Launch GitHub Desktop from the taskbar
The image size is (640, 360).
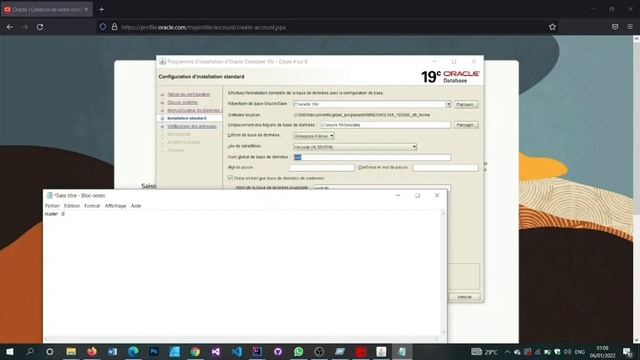(278, 351)
